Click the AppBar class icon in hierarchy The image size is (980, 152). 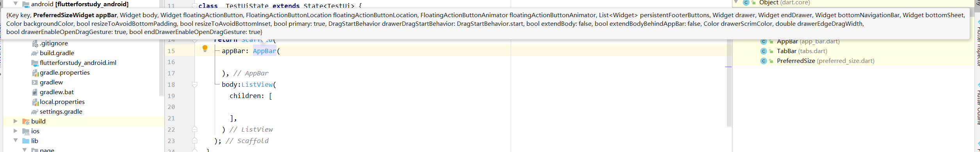pyautogui.click(x=763, y=41)
